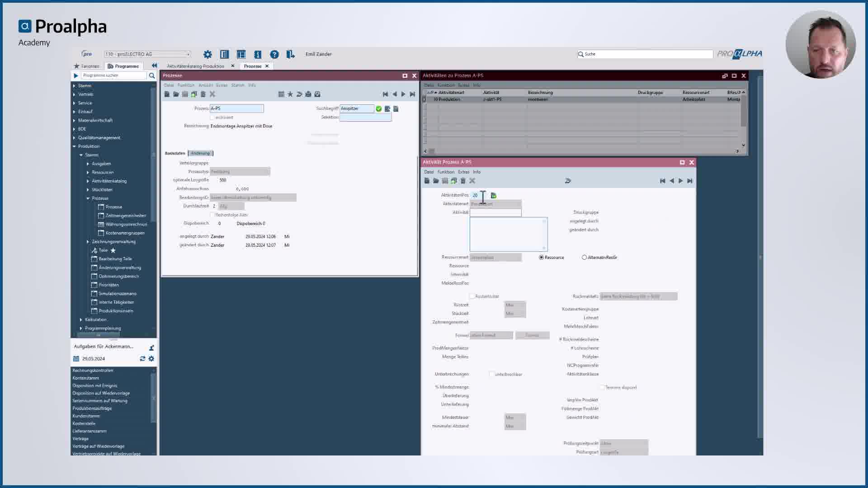
Task: Switch to the Favoriten tab
Action: 86,66
